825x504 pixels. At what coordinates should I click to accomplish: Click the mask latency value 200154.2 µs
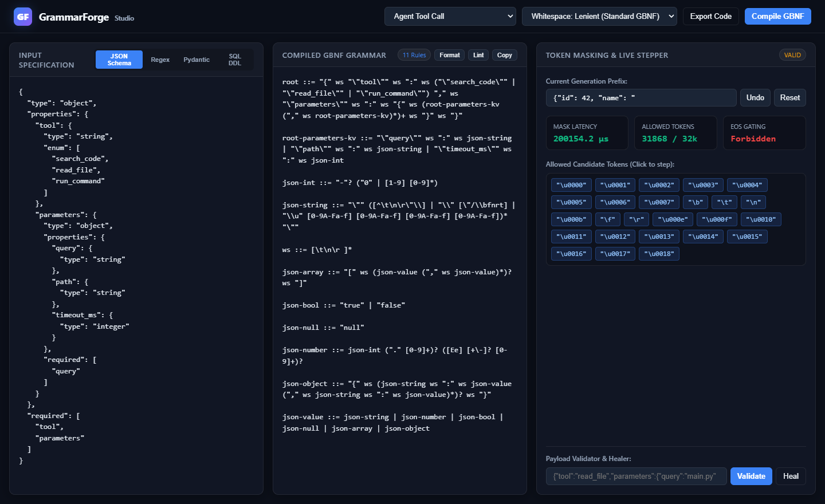pos(581,139)
